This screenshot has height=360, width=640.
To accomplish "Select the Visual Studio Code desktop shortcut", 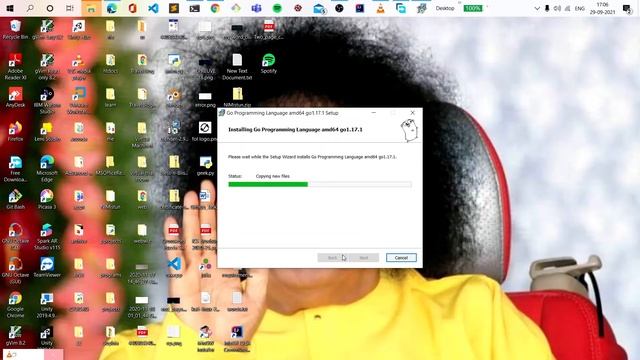I will pyautogui.click(x=174, y=268).
